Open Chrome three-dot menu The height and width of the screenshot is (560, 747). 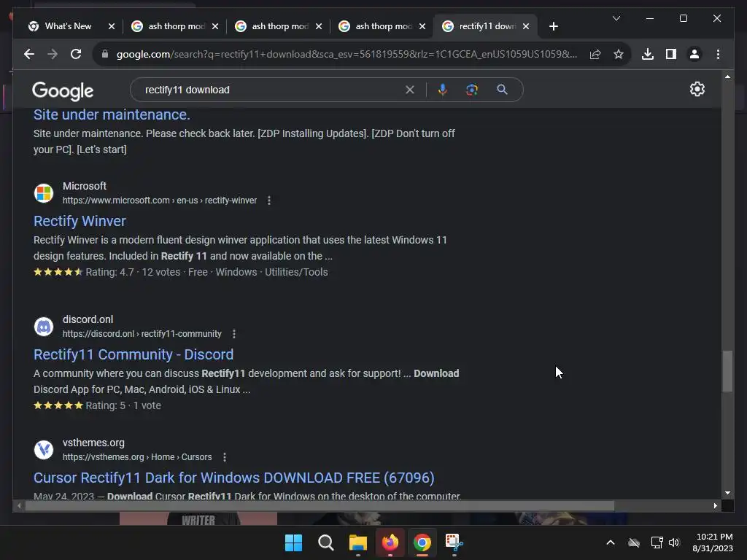point(718,54)
